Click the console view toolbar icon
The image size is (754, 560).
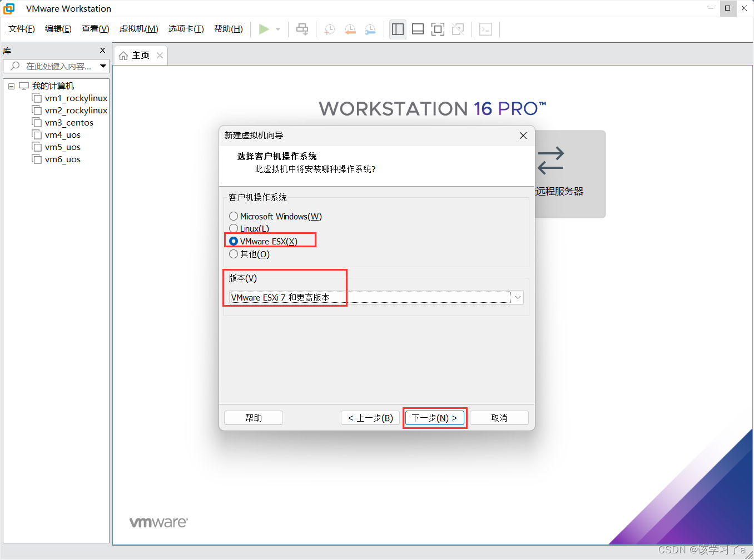pyautogui.click(x=486, y=29)
